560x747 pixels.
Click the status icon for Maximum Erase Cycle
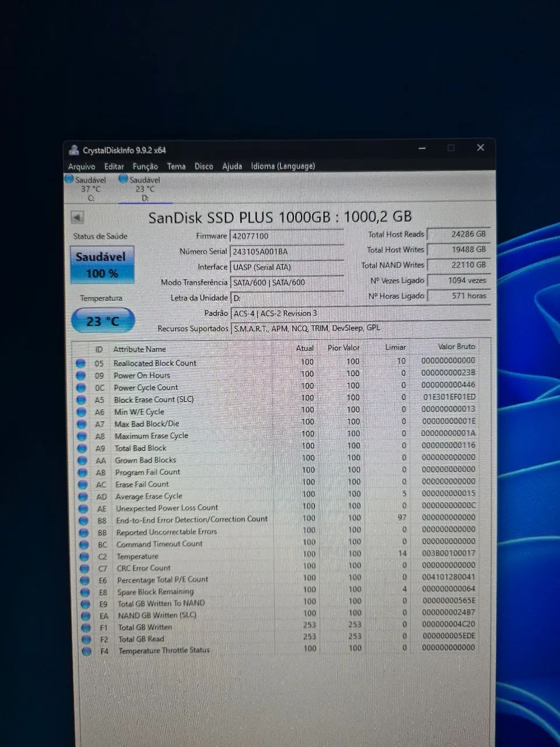coord(82,437)
